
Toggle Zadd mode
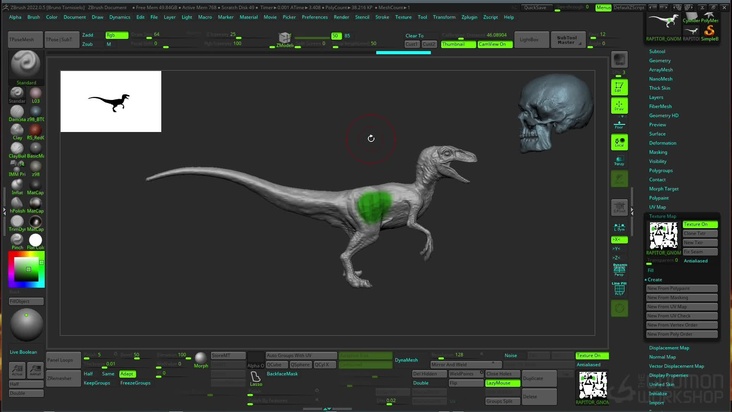tap(88, 35)
